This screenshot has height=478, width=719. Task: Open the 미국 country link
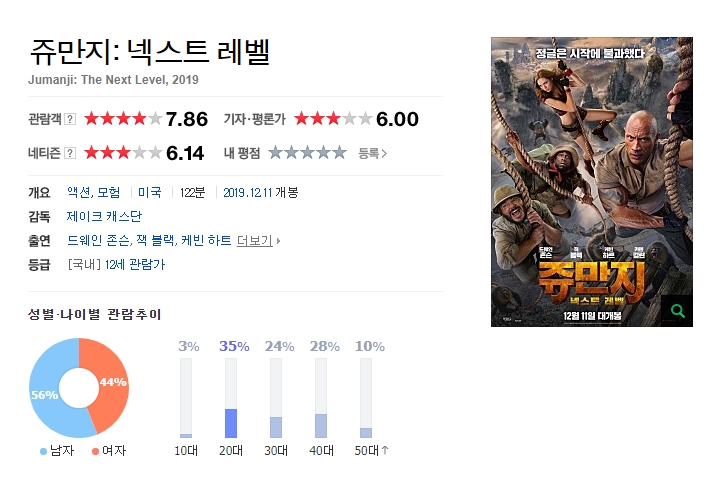point(149,192)
